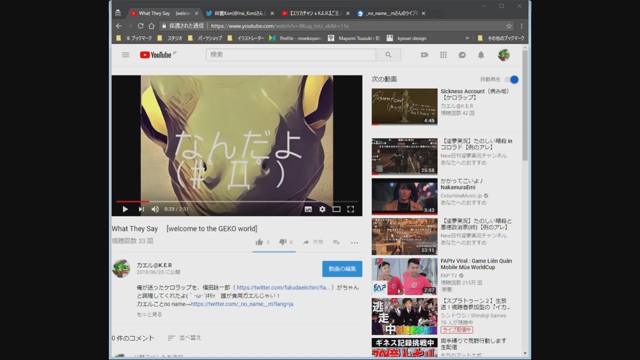
Task: Open the Chrome three-dot menu
Action: tap(522, 26)
